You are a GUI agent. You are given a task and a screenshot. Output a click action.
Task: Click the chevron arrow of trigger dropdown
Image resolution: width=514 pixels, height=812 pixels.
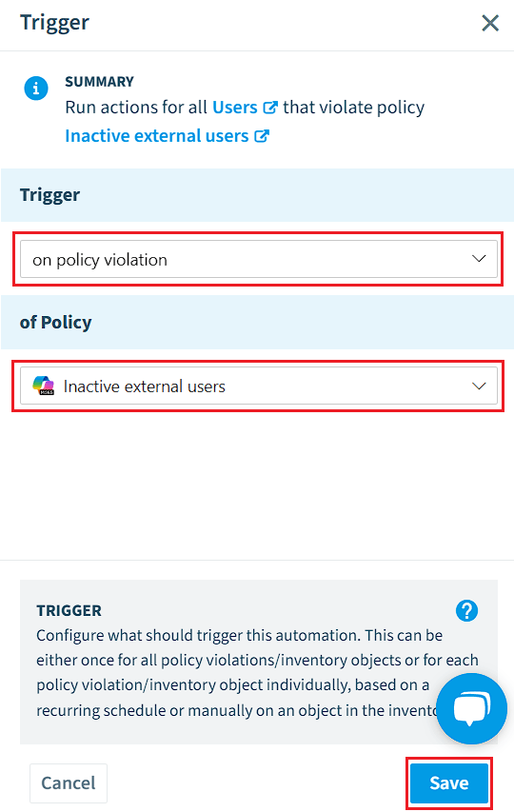(479, 258)
